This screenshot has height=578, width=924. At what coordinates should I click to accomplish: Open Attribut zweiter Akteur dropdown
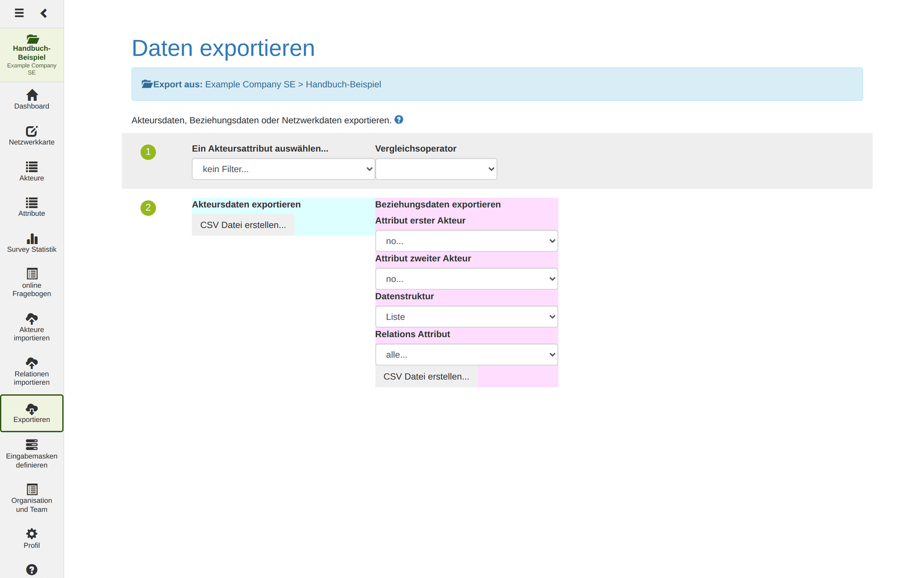467,279
